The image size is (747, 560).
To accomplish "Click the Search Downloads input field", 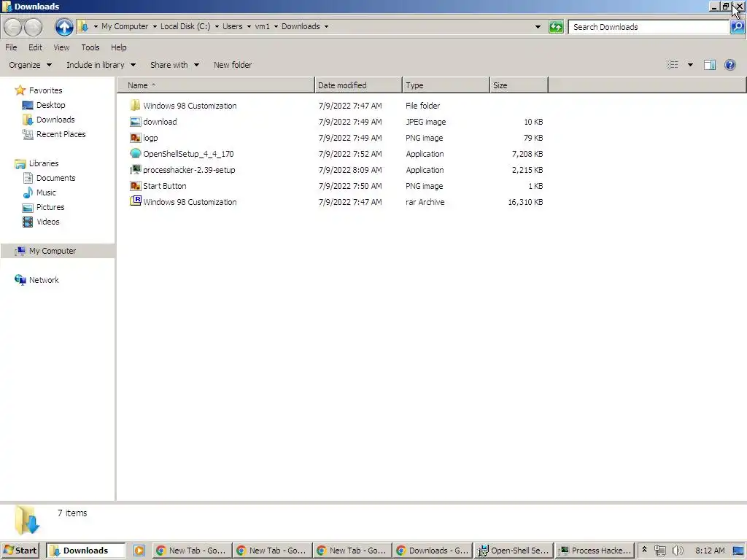I will click(x=649, y=27).
